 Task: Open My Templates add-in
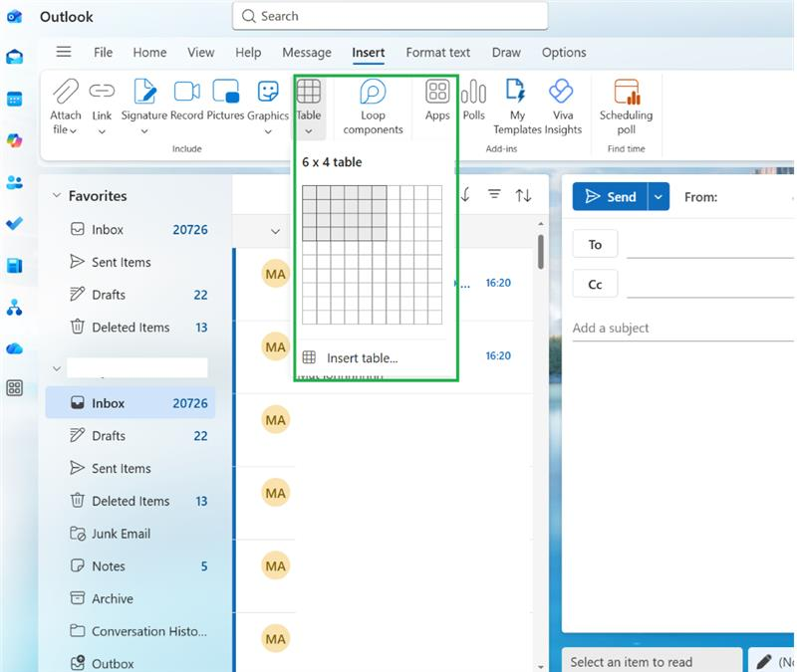(517, 108)
